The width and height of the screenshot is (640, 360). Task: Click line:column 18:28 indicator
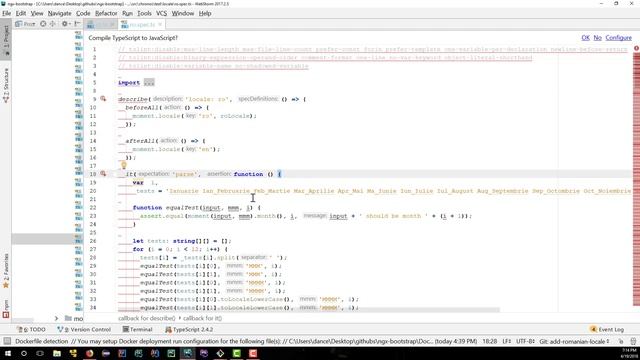pos(490,341)
